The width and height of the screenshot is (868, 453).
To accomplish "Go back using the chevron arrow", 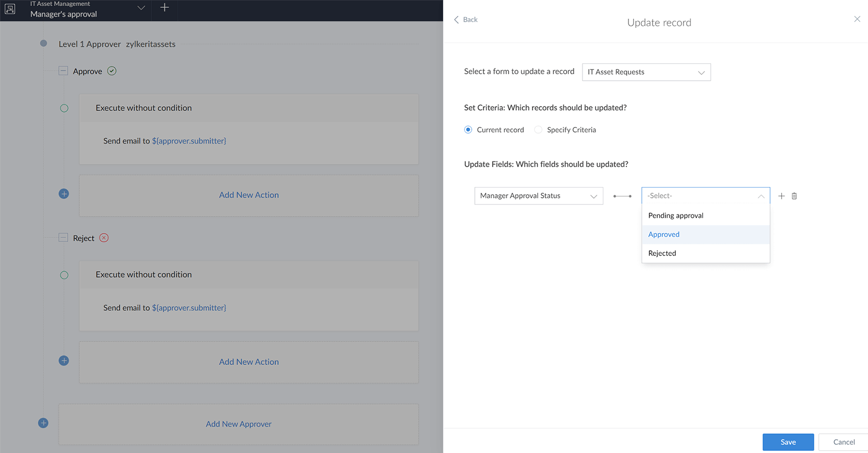I will click(457, 19).
